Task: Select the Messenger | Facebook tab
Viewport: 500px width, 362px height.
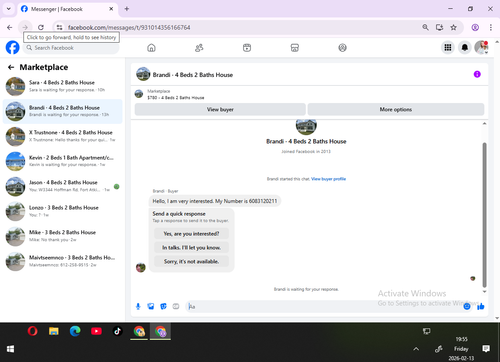Action: pyautogui.click(x=67, y=9)
